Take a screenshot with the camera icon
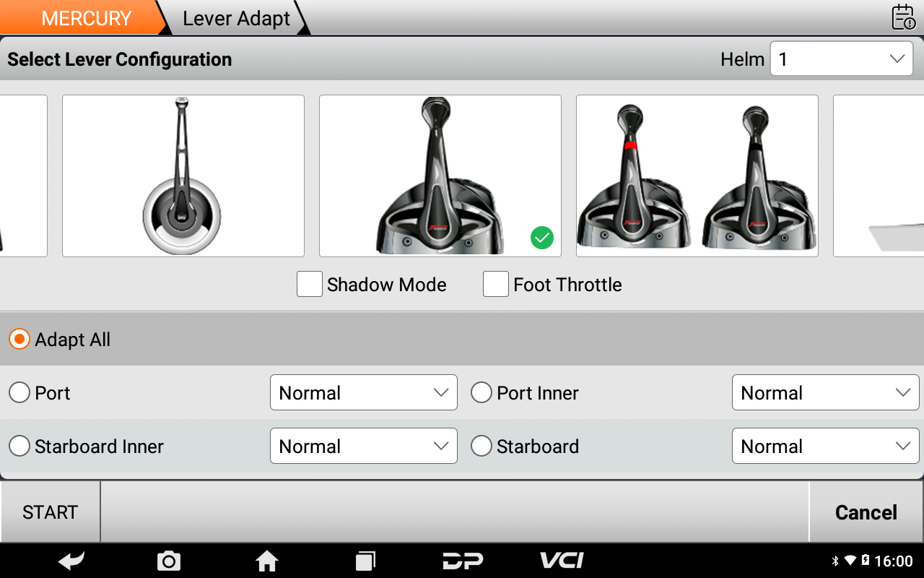924x578 pixels. click(168, 561)
